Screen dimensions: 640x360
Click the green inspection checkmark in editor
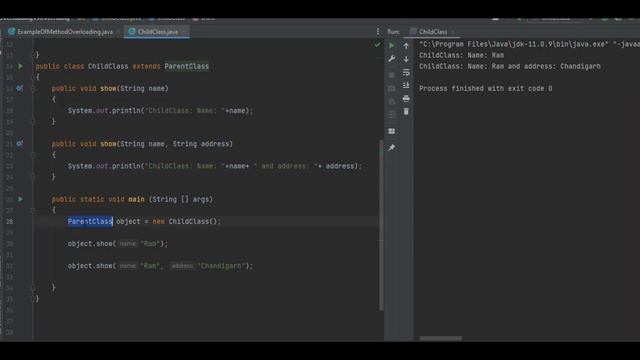pos(377,44)
